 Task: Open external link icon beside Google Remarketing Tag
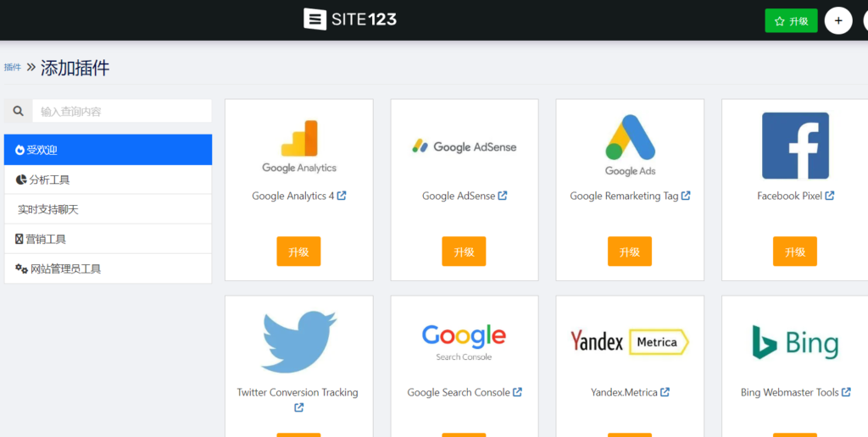(686, 196)
